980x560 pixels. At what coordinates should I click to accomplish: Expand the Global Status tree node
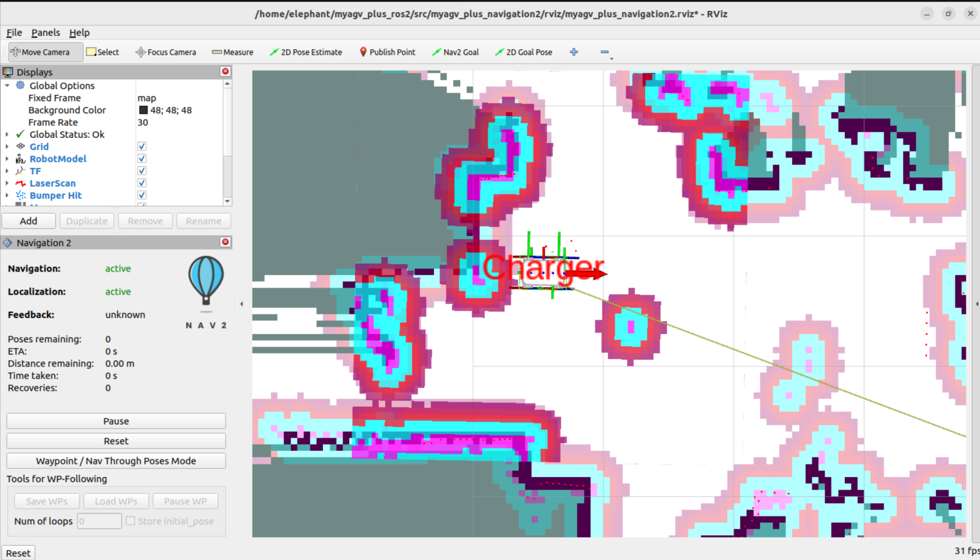point(7,134)
